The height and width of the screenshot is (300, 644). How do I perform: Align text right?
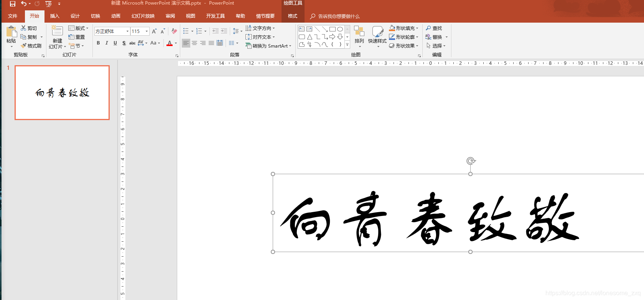203,43
